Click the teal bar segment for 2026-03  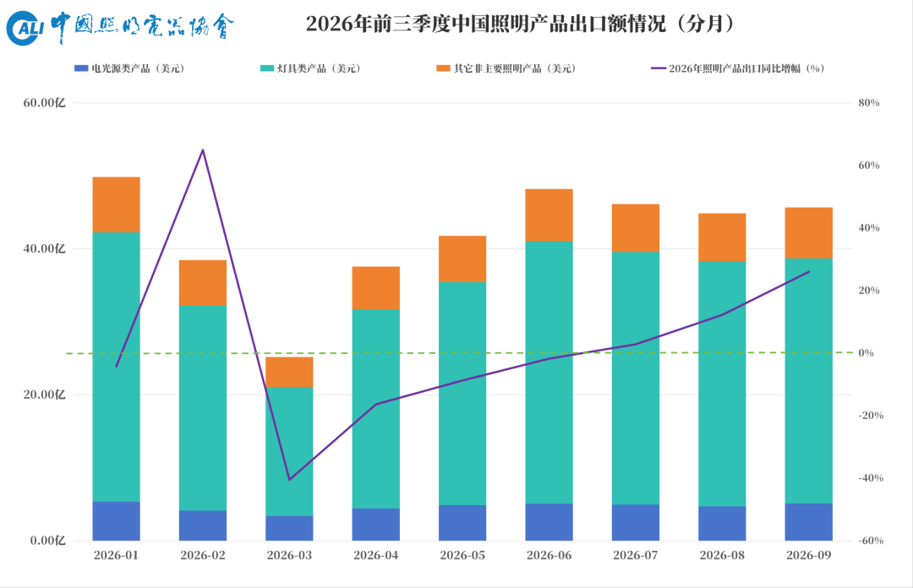[289, 451]
